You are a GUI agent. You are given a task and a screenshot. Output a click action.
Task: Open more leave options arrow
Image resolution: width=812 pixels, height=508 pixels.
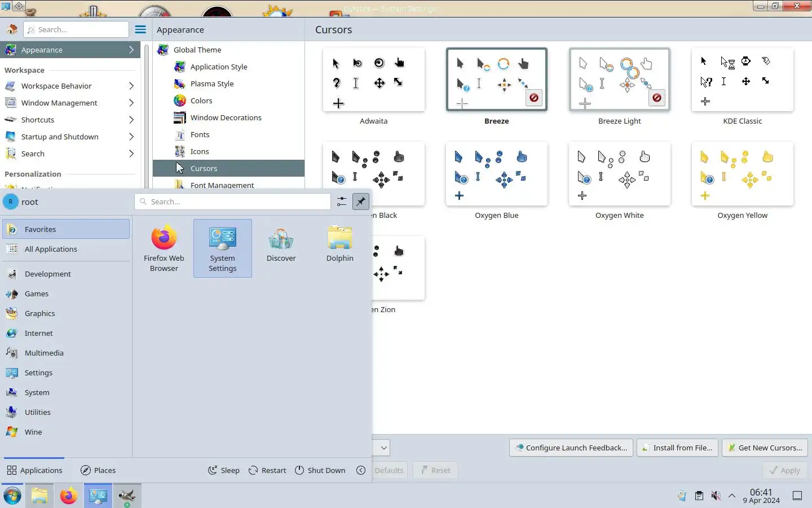point(361,470)
